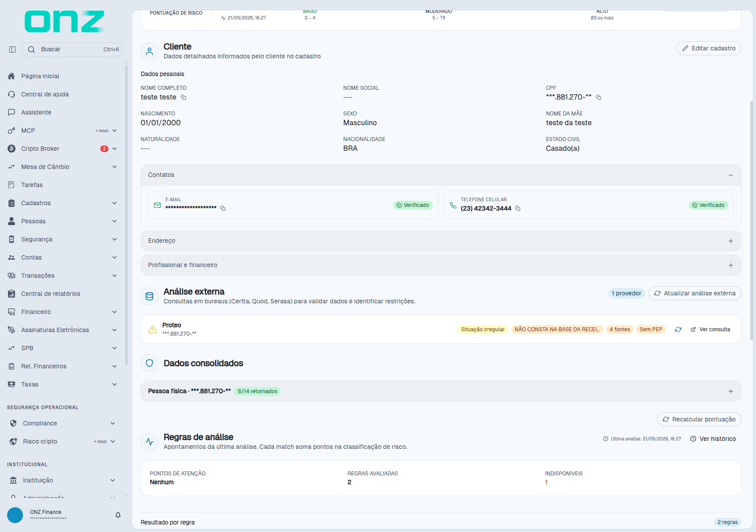Click the Regras de análise pulse icon
The width and height of the screenshot is (756, 532).
click(x=149, y=442)
